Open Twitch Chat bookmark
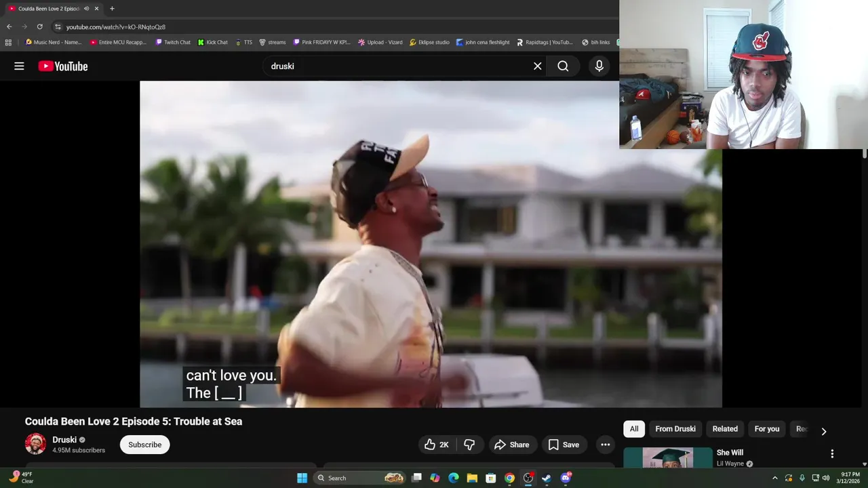 point(173,42)
